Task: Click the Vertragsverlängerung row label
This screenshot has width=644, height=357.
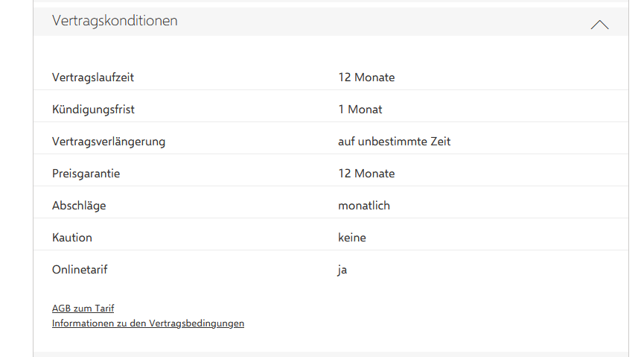Action: click(109, 142)
